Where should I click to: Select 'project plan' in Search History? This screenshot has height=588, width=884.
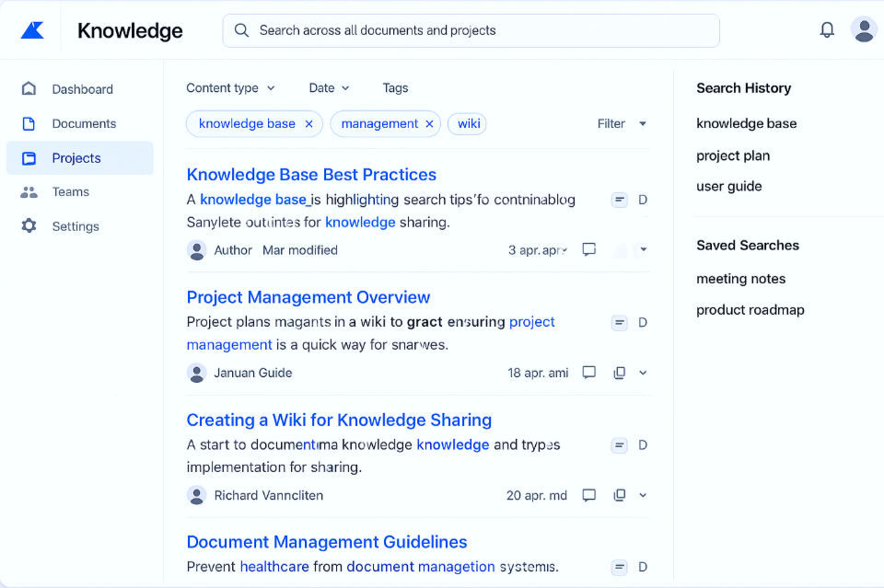click(x=733, y=156)
